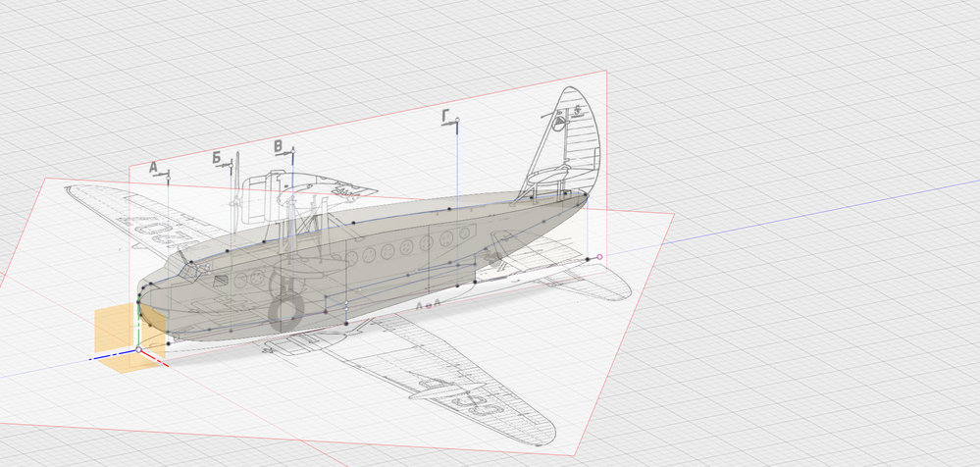Screen dimensions: 980x467
Task: Select the section label А on the canvas
Action: coord(153,168)
